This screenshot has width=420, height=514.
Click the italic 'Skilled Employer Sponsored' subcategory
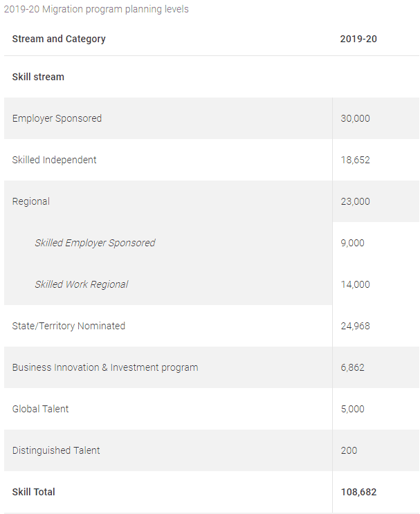(x=95, y=243)
